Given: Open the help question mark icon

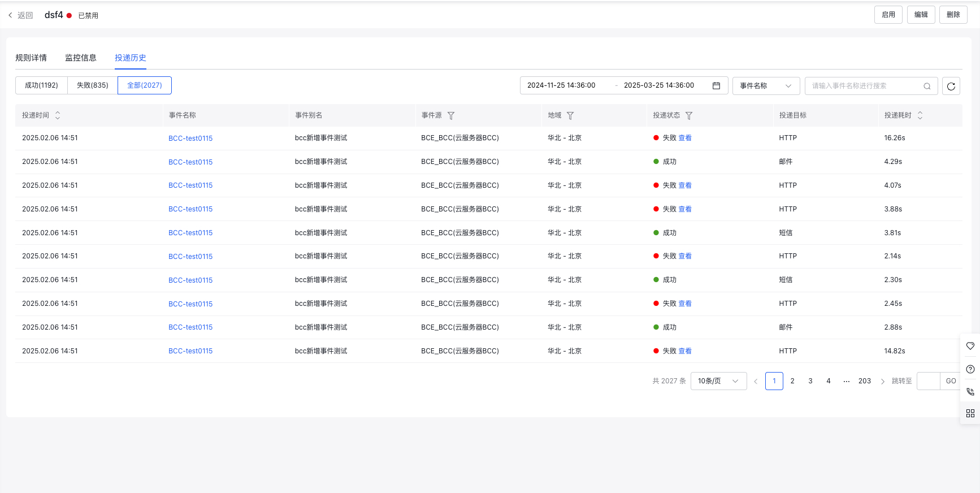Looking at the screenshot, I should pos(970,369).
